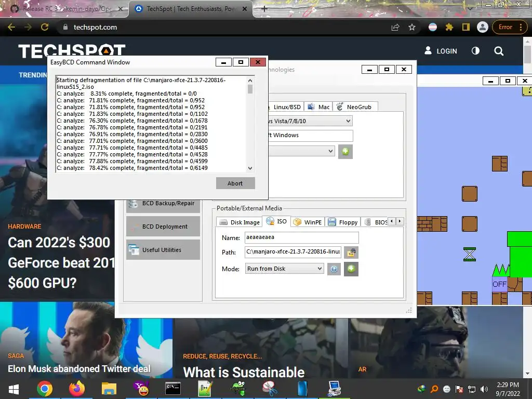
Task: Click the blue help icon beside Mode
Action: pyautogui.click(x=334, y=269)
